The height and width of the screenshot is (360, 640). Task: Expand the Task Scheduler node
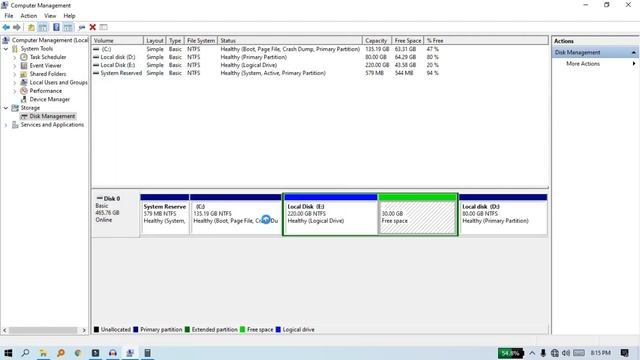15,57
